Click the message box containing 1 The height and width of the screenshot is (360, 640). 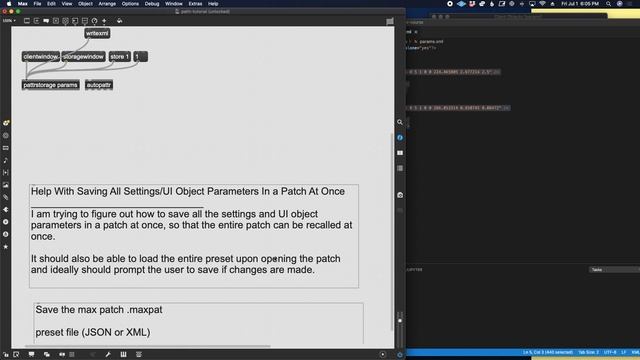point(140,57)
